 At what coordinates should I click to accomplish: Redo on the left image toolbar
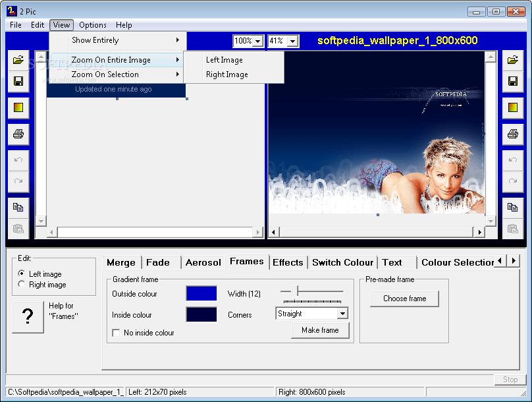pos(18,182)
